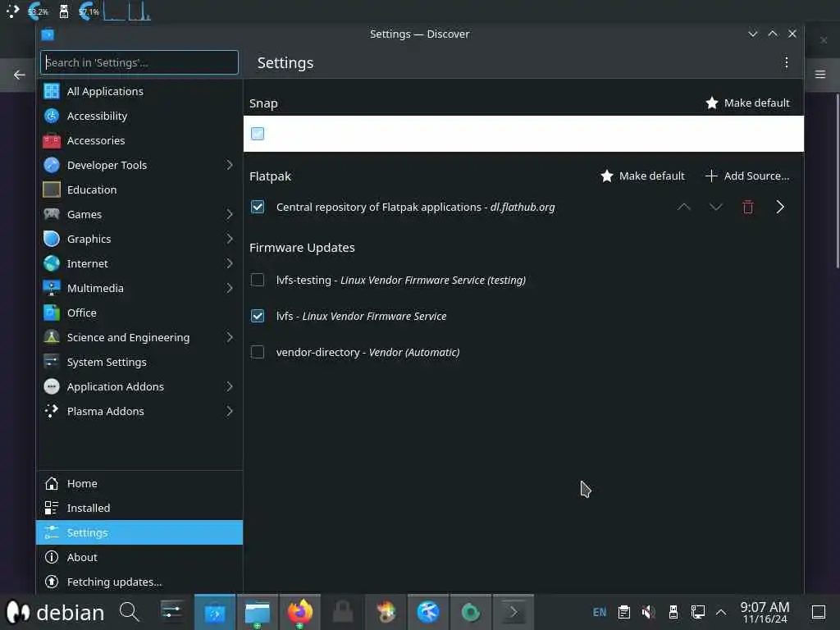Open hamburger menu in background window
Viewport: 840px width, 630px height.
(x=820, y=75)
